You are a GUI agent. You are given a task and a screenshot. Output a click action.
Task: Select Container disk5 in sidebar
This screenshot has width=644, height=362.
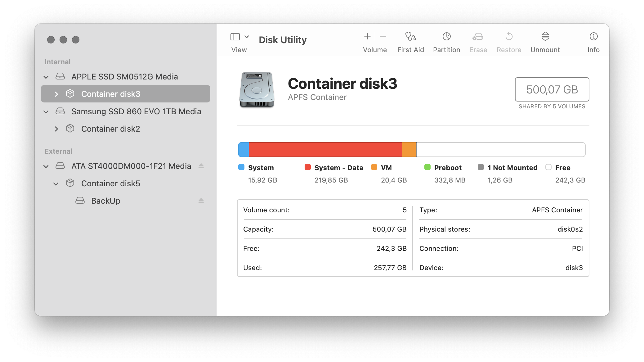110,183
